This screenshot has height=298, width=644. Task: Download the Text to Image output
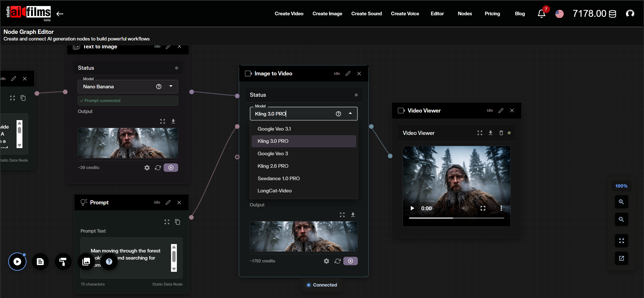174,121
